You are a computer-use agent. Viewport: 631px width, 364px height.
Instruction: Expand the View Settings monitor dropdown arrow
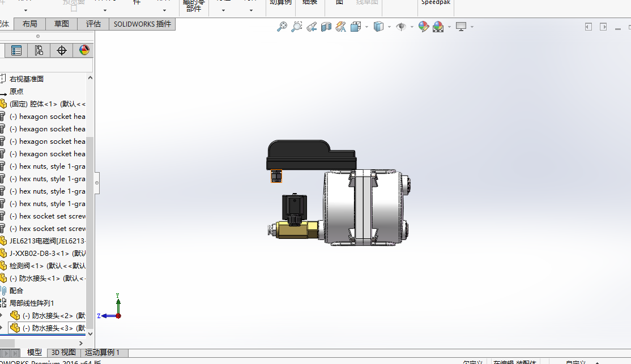coord(471,27)
